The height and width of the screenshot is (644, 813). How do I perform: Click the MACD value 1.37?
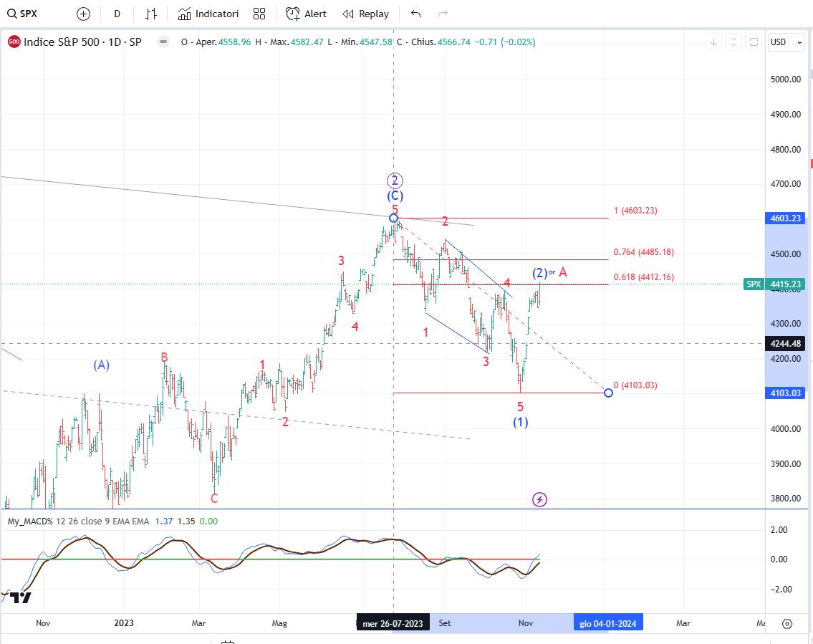pyautogui.click(x=164, y=521)
